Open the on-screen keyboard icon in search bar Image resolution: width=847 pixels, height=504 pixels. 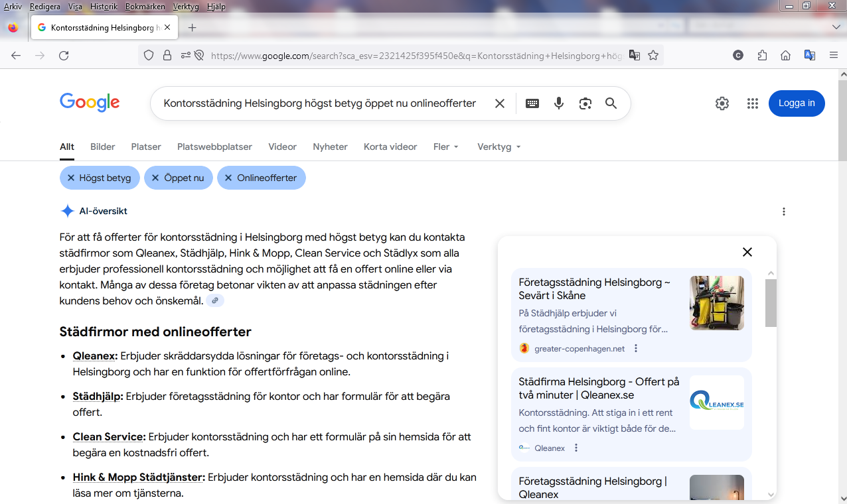(x=532, y=103)
